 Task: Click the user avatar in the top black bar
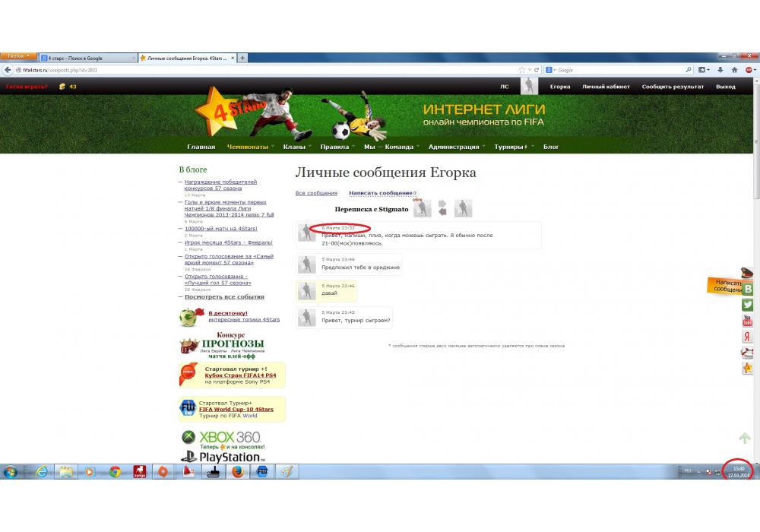529,86
